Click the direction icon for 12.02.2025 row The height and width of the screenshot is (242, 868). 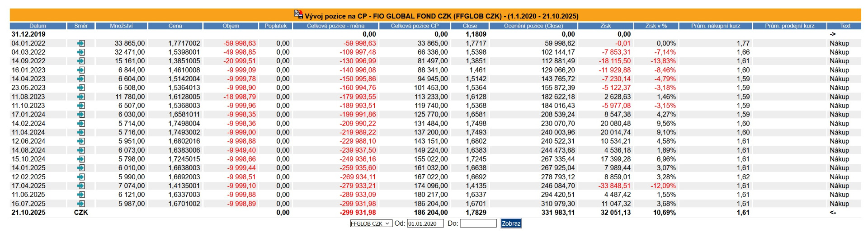(x=81, y=177)
